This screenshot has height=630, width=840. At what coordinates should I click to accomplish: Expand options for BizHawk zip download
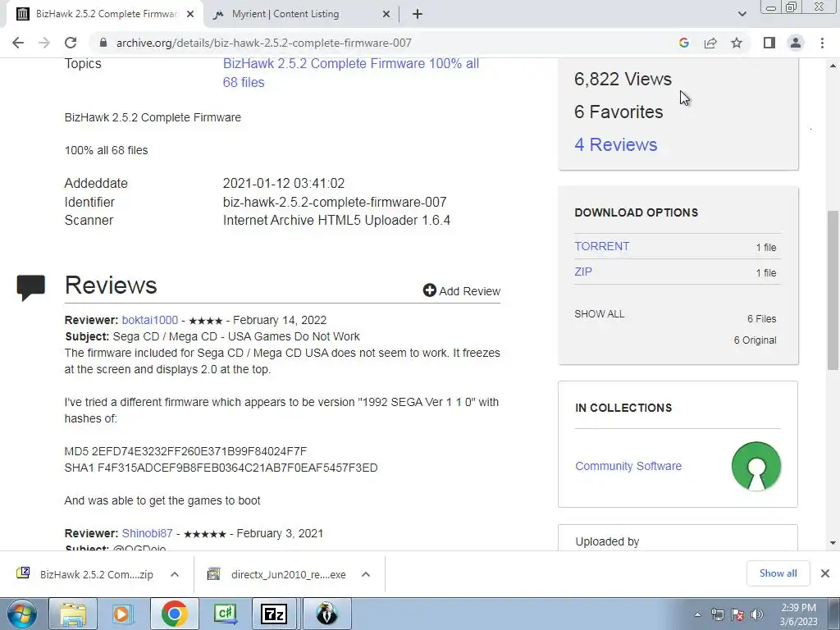pos(175,574)
